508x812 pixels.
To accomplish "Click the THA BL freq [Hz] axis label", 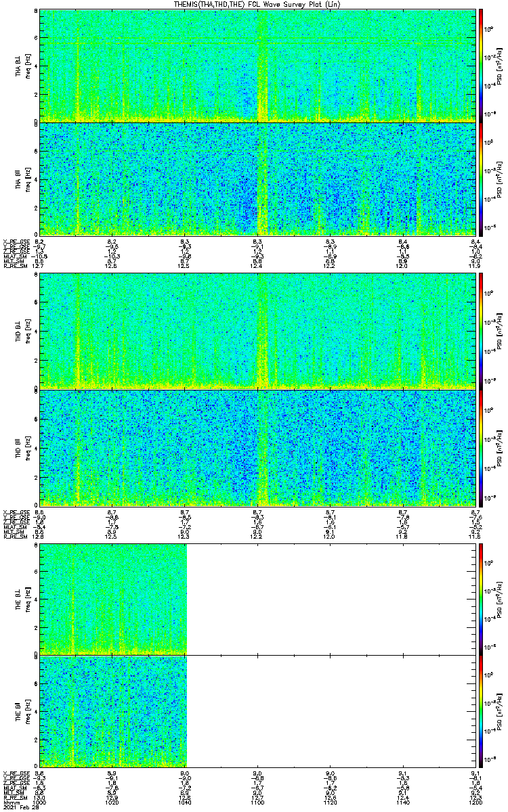I will (x=26, y=65).
